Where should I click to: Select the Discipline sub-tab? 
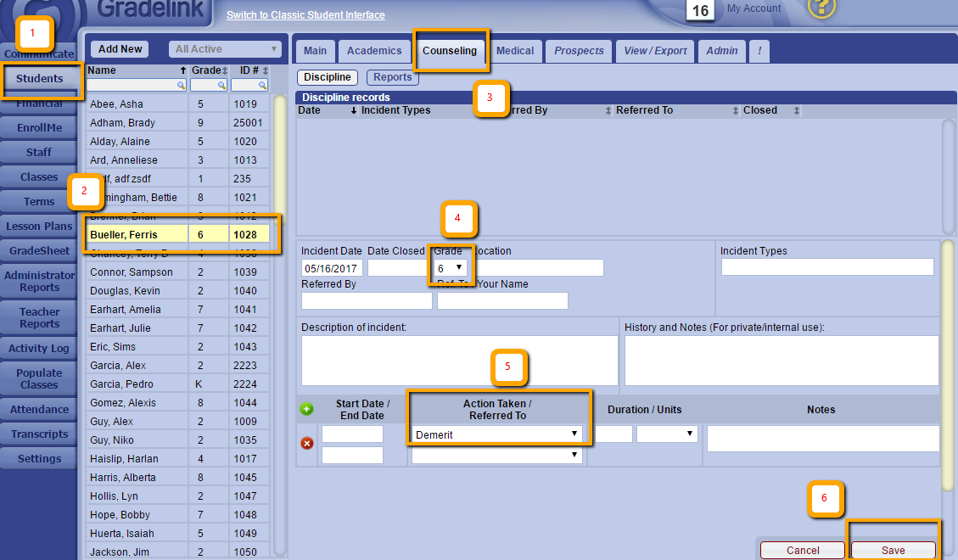point(328,77)
